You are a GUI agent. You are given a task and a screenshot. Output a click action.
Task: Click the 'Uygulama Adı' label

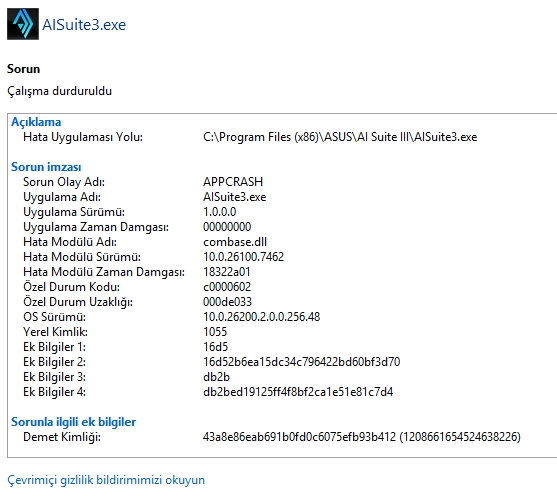click(62, 197)
